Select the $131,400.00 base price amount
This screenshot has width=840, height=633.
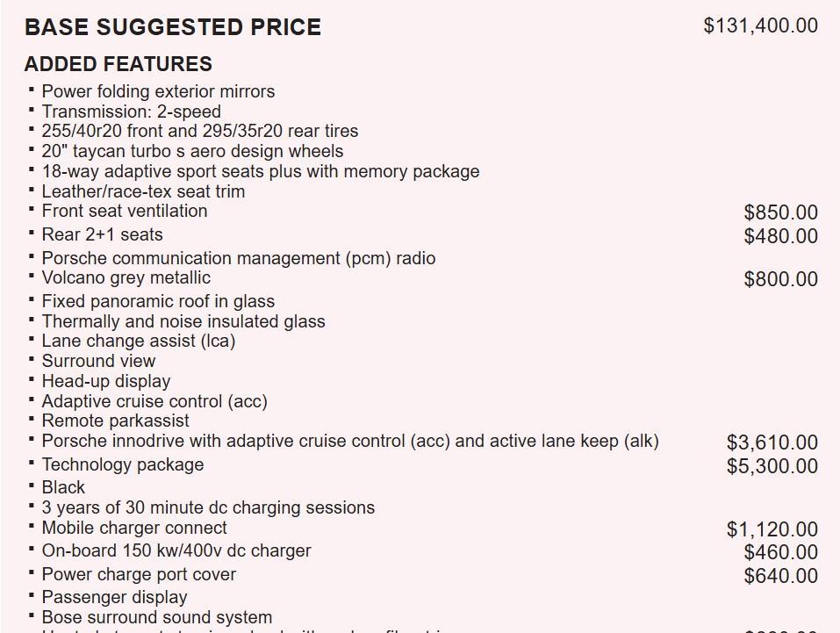(x=760, y=25)
